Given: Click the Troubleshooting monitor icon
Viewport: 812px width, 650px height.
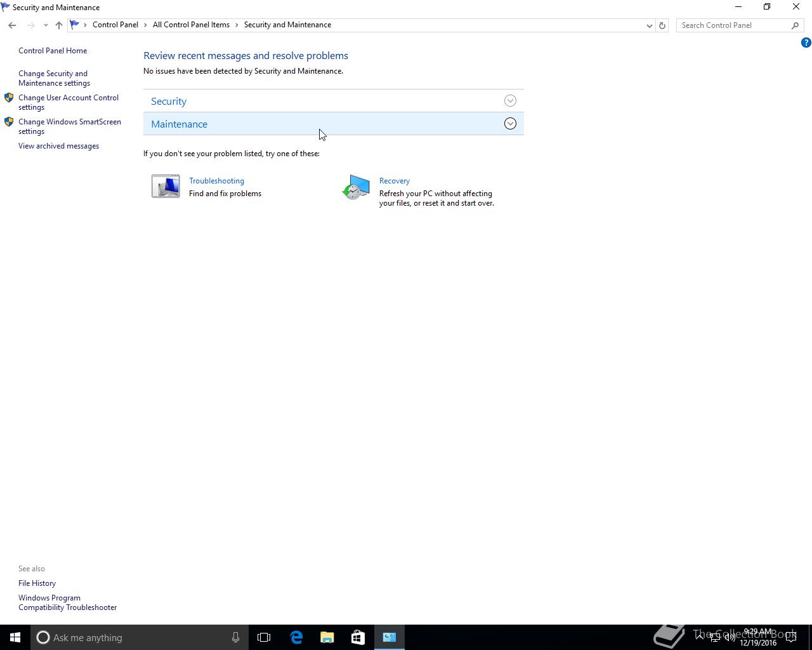Looking at the screenshot, I should pyautogui.click(x=166, y=186).
